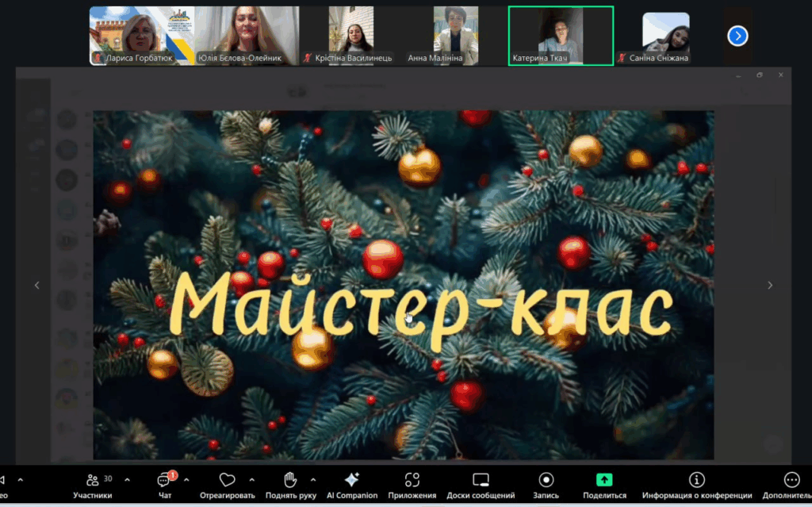
Task: Go to previous slide using left arrow
Action: (36, 286)
